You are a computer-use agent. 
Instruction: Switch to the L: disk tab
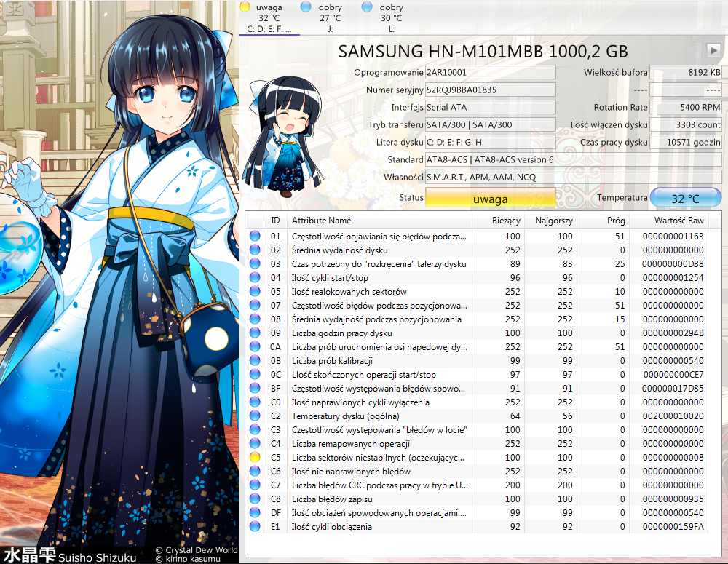392,18
